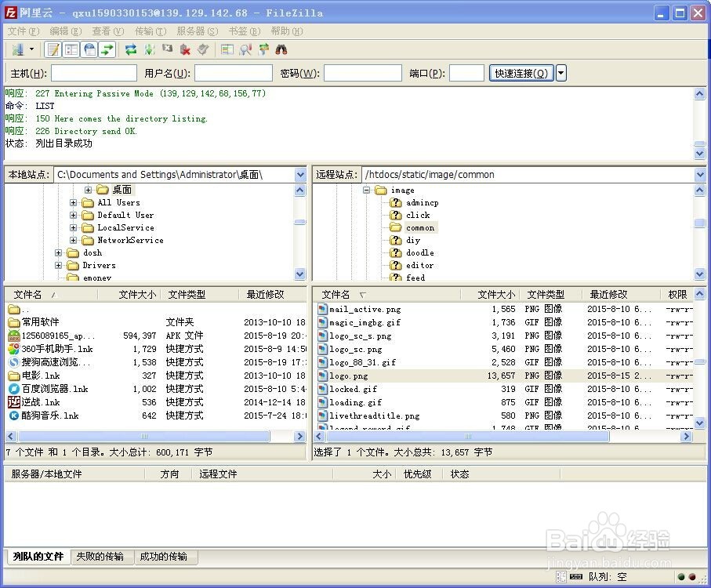Toggle directory comparison icon
The width and height of the screenshot is (711, 588).
pos(245,49)
